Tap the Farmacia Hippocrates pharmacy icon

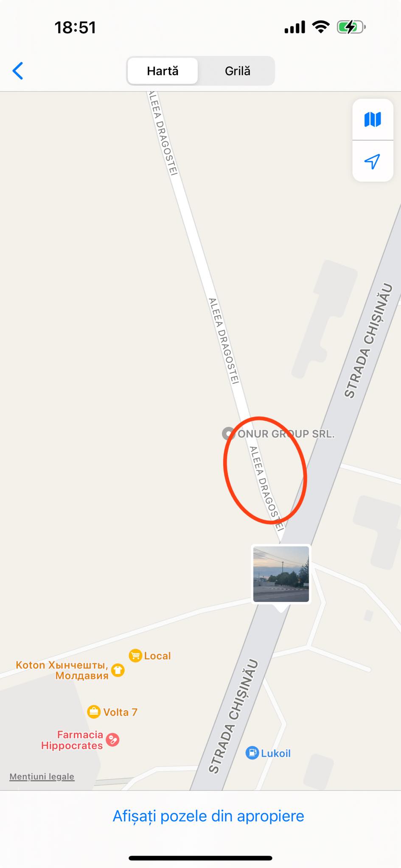click(112, 740)
